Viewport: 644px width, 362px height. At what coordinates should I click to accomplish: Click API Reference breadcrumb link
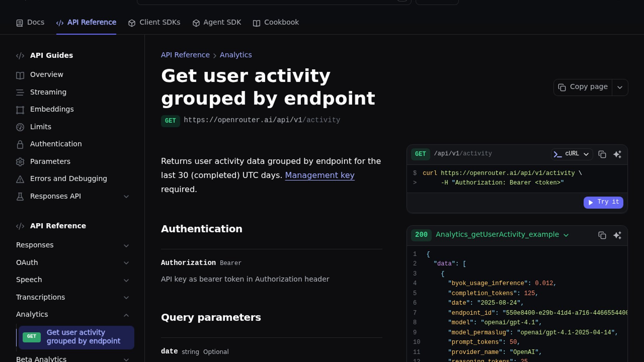pos(185,55)
